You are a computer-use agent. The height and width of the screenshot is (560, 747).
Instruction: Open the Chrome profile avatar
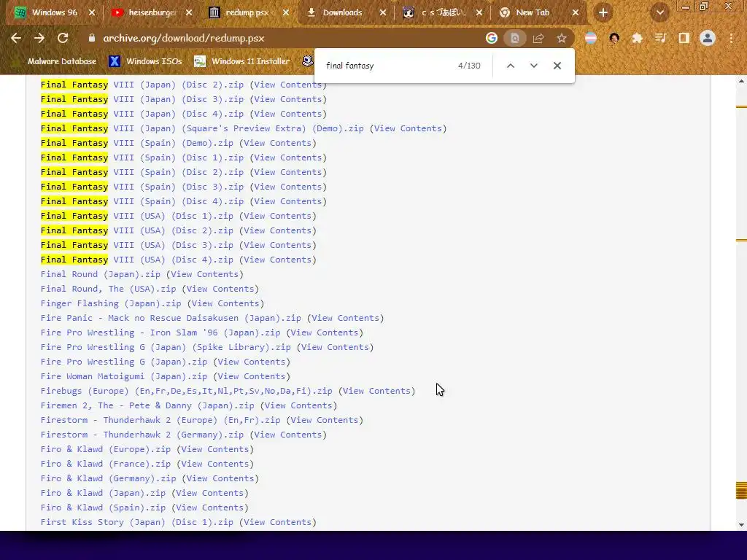(x=708, y=38)
